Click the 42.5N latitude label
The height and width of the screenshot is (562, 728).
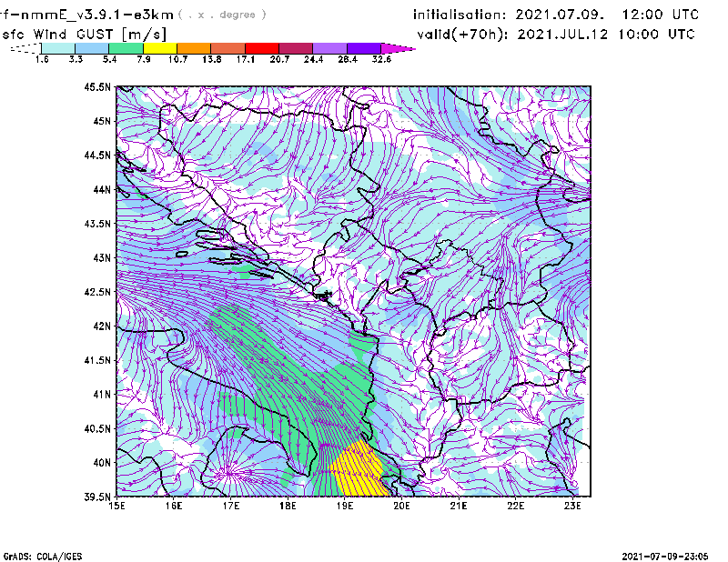point(97,292)
